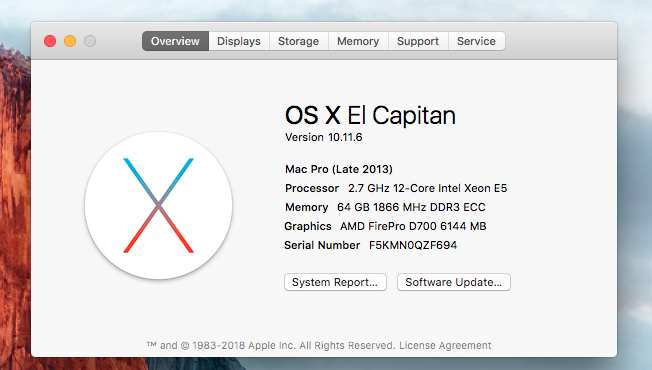Click the Version 10.11.6 text

[324, 137]
